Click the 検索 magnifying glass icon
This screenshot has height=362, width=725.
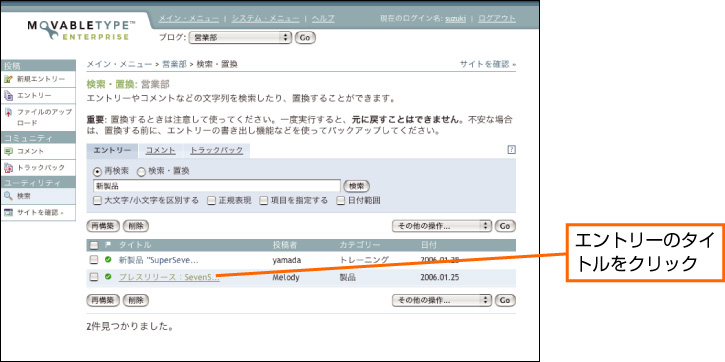(7, 196)
